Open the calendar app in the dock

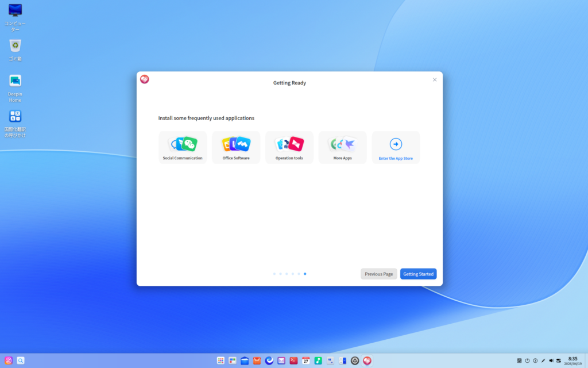click(306, 361)
